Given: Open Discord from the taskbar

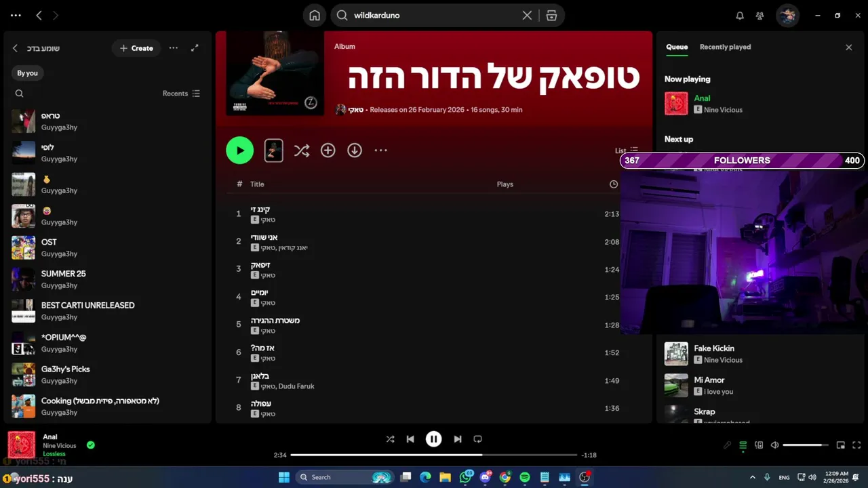Looking at the screenshot, I should (485, 477).
